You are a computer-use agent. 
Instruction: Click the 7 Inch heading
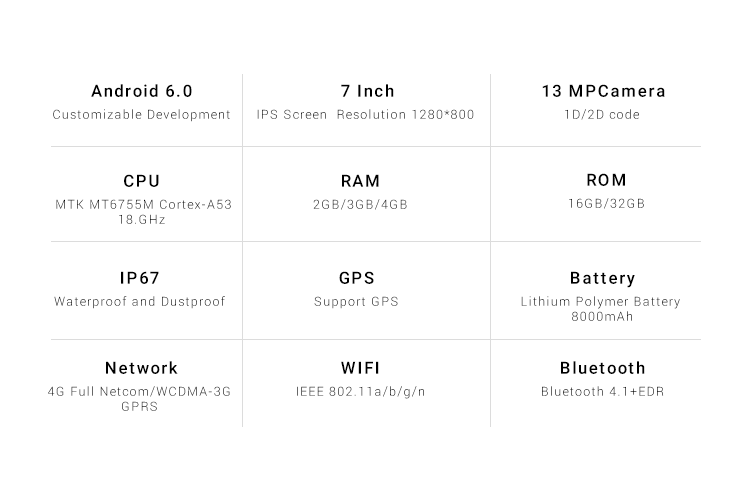click(368, 91)
